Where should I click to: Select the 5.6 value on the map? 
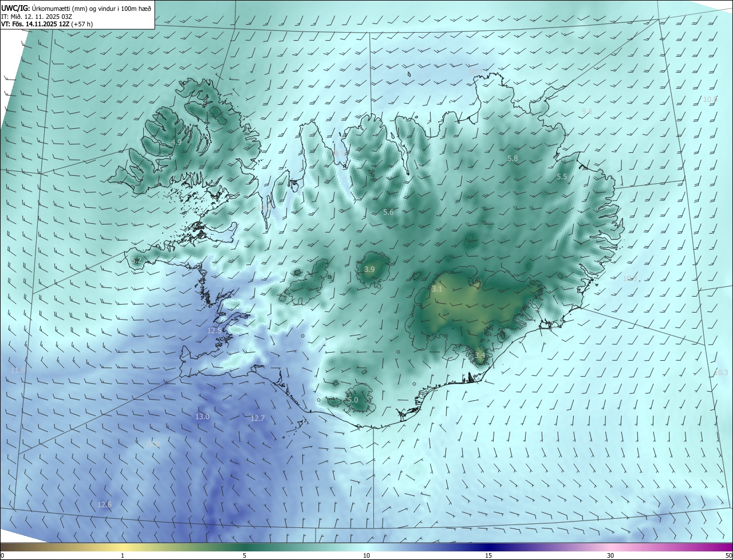point(388,212)
